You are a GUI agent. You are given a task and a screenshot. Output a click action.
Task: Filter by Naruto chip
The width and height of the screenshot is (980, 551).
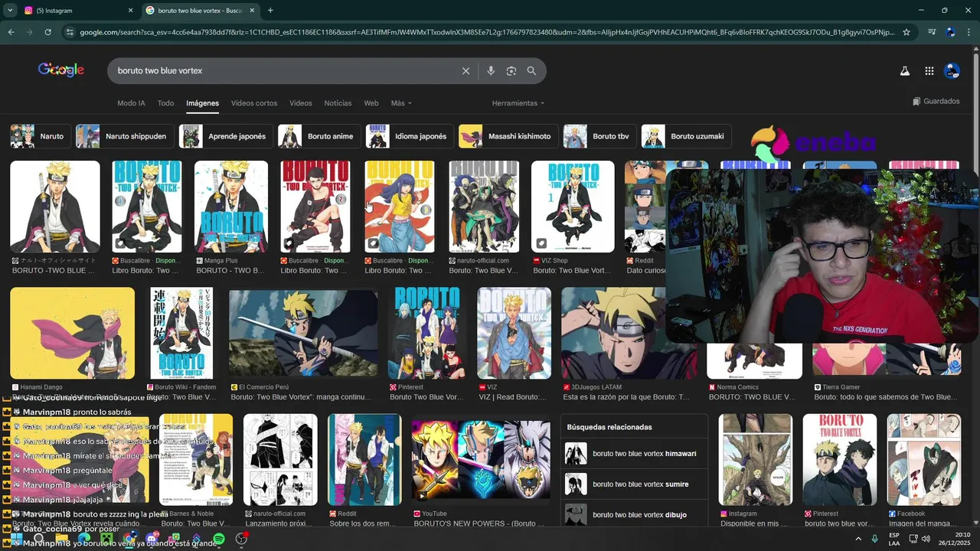pyautogui.click(x=41, y=136)
